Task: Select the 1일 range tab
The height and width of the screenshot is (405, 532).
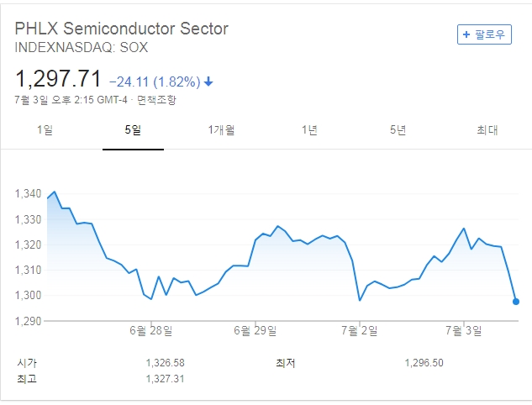Action: tap(45, 129)
